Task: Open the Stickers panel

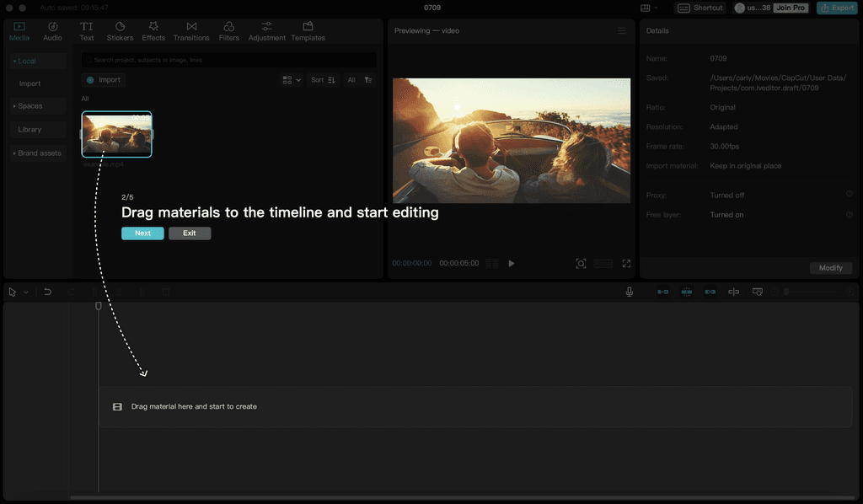Action: (120, 31)
